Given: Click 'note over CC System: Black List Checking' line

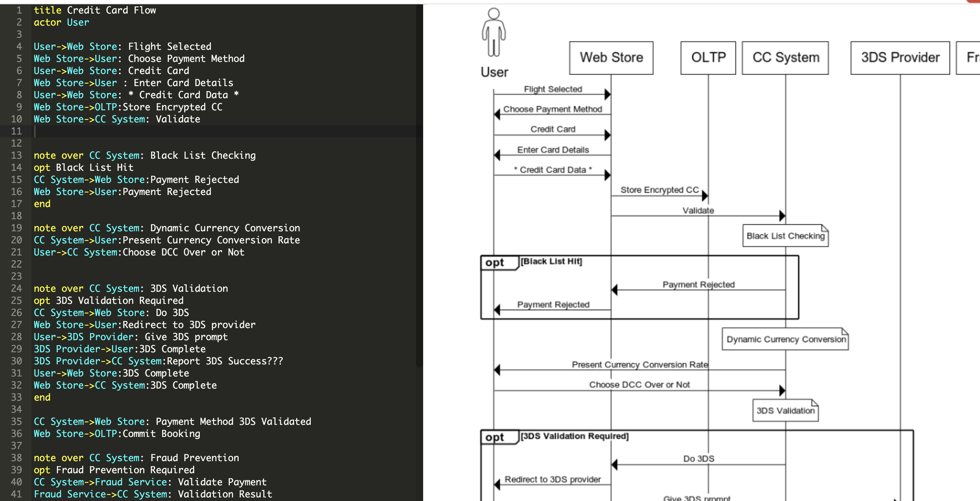Looking at the screenshot, I should click(x=145, y=155).
